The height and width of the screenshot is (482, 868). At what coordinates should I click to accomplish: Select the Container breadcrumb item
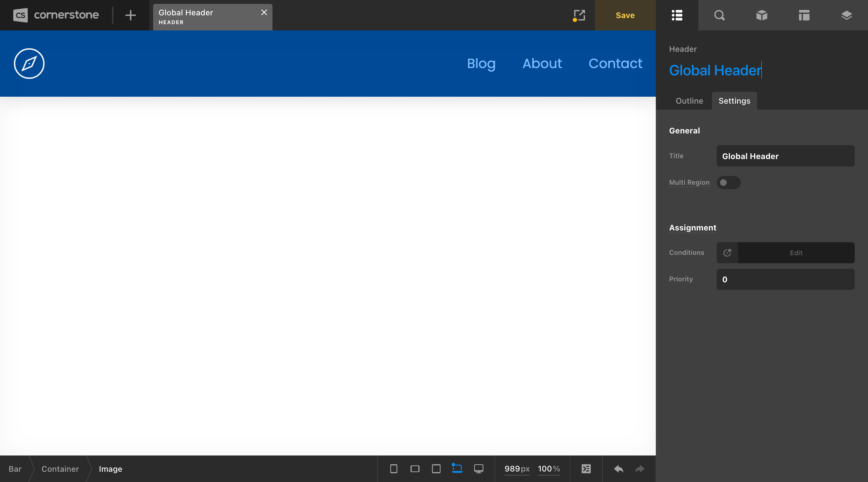[60, 469]
